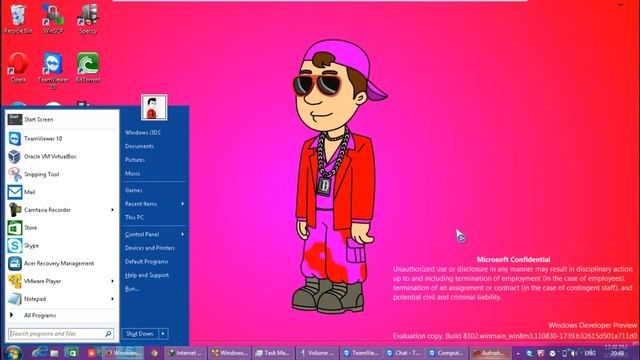Click the Shut Down button
This screenshot has height=360, width=640.
[140, 334]
